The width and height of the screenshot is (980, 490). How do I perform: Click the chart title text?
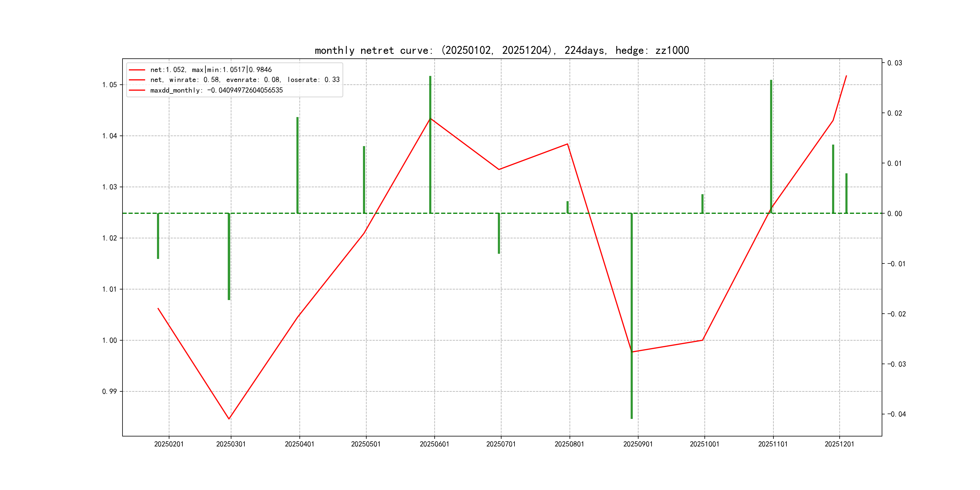pyautogui.click(x=501, y=50)
